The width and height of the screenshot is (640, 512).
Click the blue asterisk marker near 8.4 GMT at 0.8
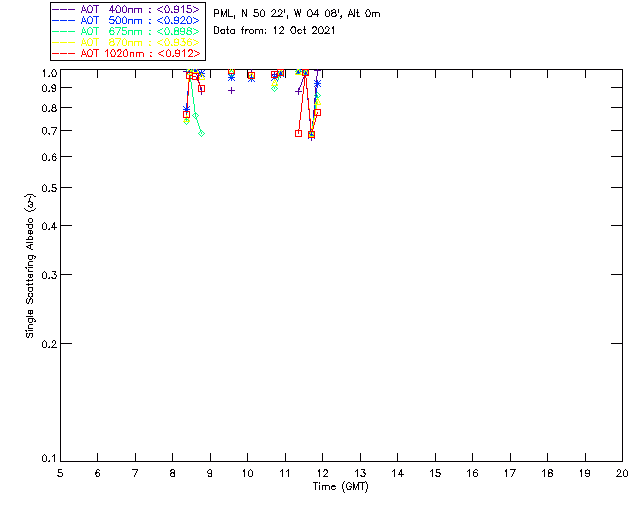(x=187, y=108)
